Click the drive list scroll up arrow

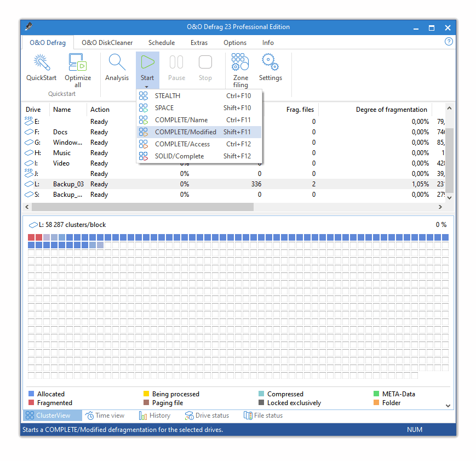pos(450,108)
